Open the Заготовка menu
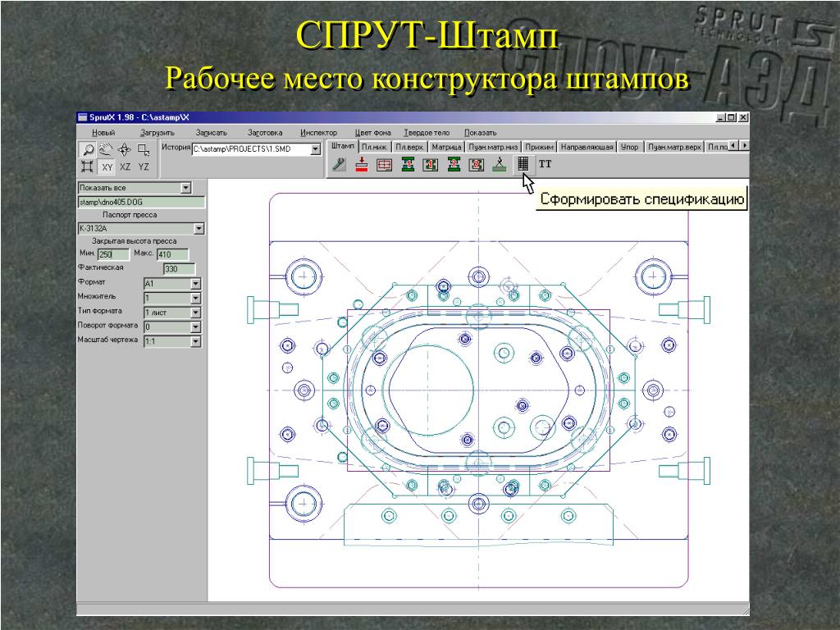The height and width of the screenshot is (630, 840). pos(265,132)
